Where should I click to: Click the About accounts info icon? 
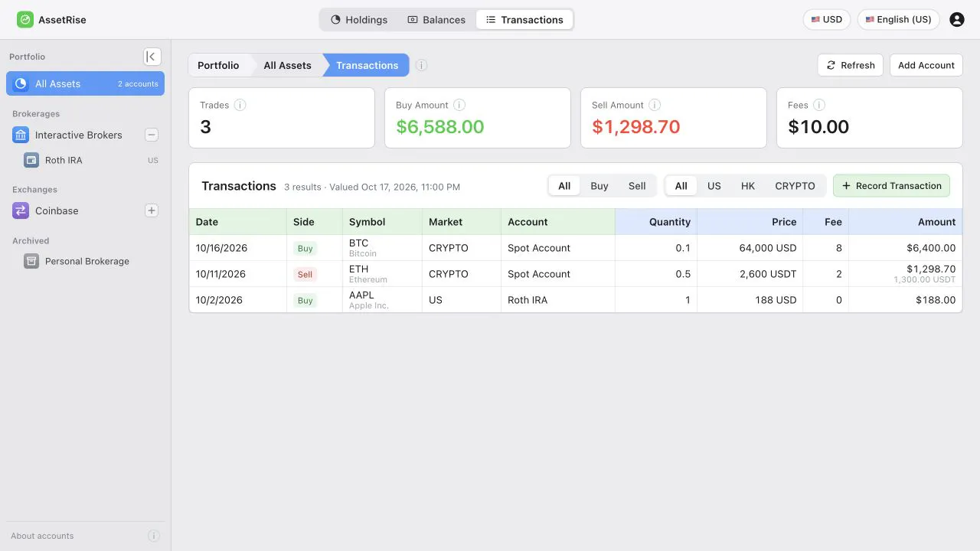tap(154, 536)
